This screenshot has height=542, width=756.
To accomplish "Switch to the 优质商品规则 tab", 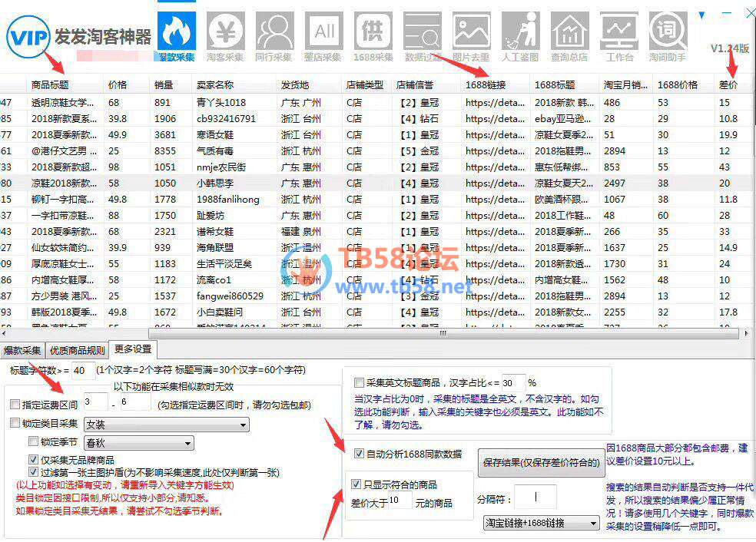I will click(x=77, y=350).
